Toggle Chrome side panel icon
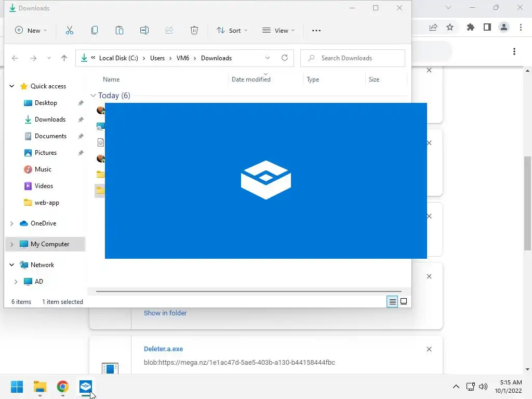The width and height of the screenshot is (532, 399). click(487, 27)
